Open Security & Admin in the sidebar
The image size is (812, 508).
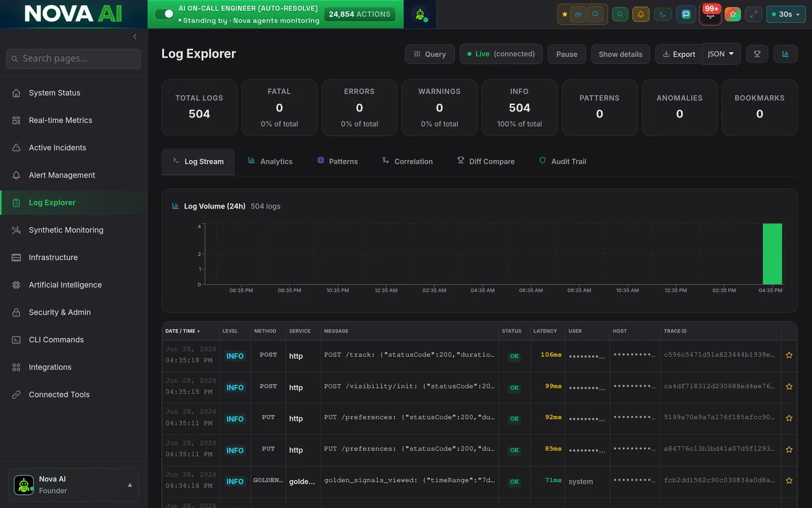74,312
